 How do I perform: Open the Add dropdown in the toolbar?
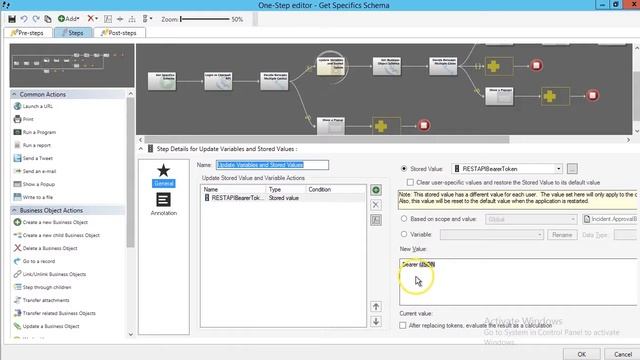pos(68,19)
